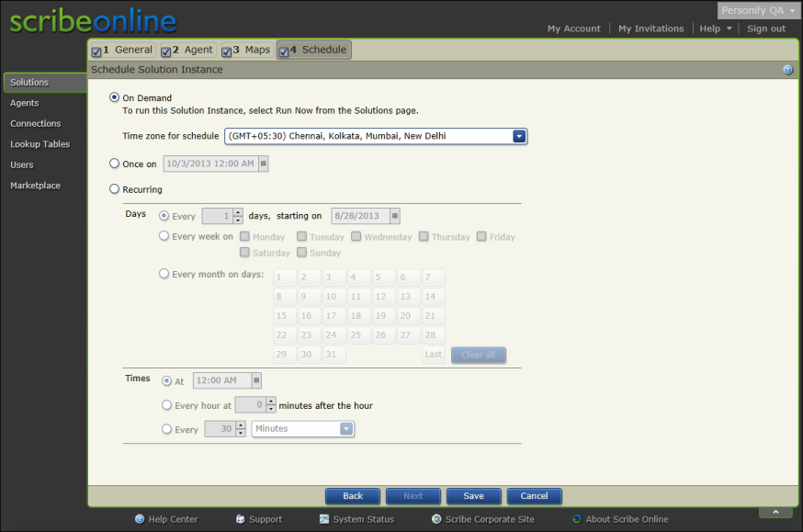803x532 pixels.
Task: Click the Scribe Corporate Site icon
Action: [436, 519]
